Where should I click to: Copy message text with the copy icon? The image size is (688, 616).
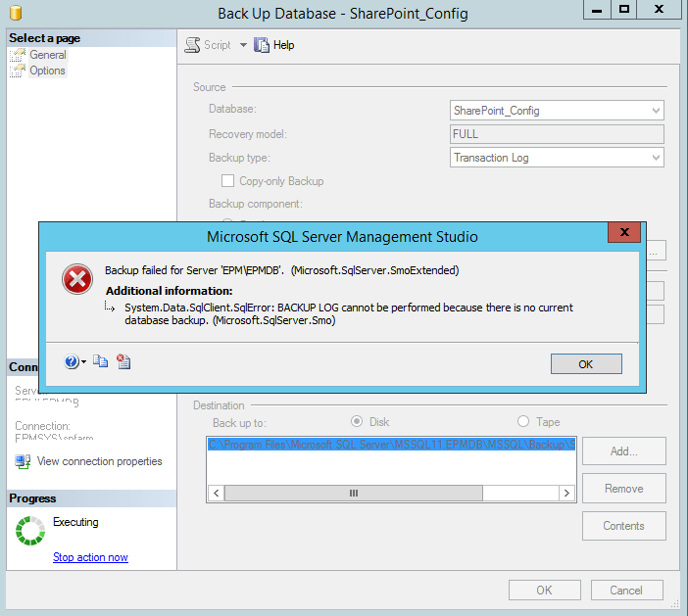(x=101, y=361)
